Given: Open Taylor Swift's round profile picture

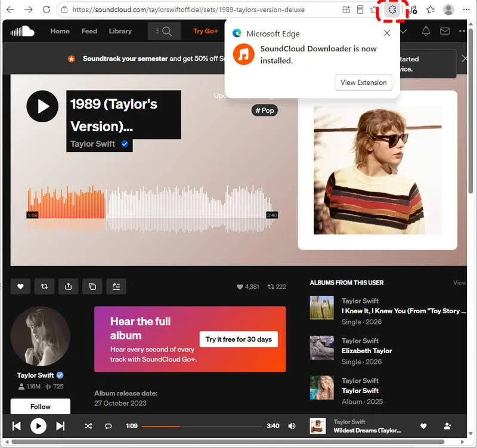Looking at the screenshot, I should pyautogui.click(x=41, y=336).
